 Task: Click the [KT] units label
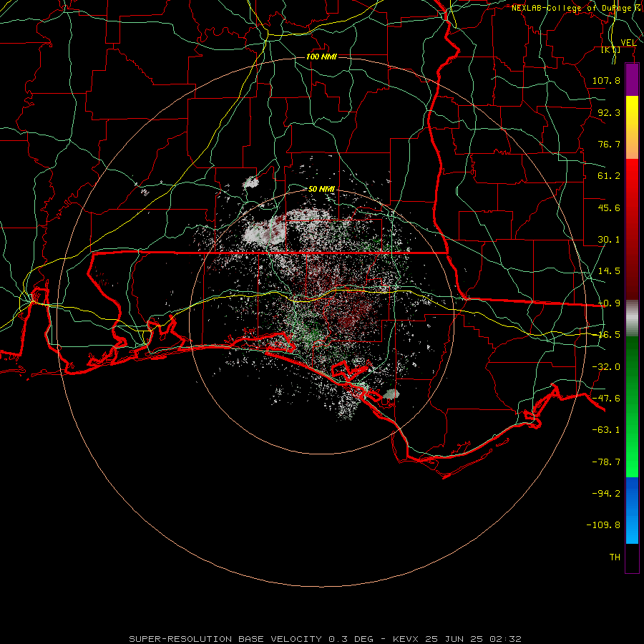tap(611, 49)
